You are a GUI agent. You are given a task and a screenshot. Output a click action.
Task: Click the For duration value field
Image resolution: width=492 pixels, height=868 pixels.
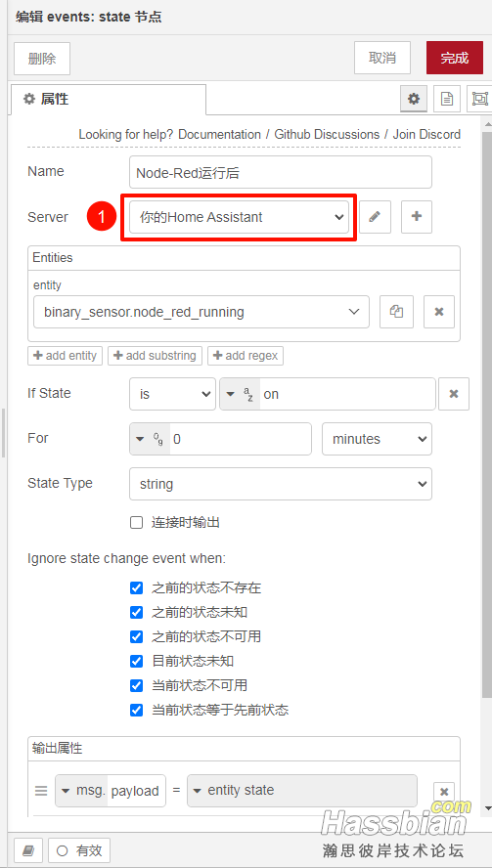241,439
